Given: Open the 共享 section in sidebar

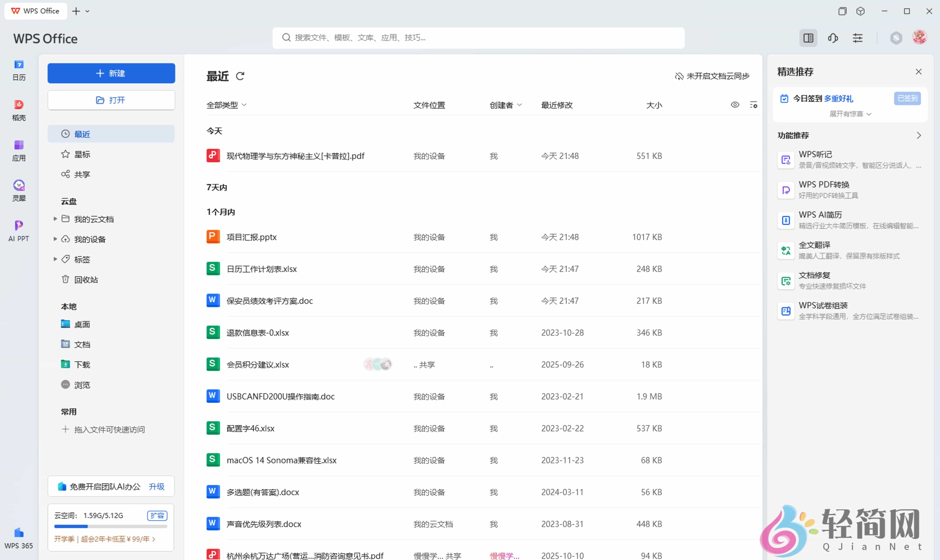Looking at the screenshot, I should (x=82, y=174).
